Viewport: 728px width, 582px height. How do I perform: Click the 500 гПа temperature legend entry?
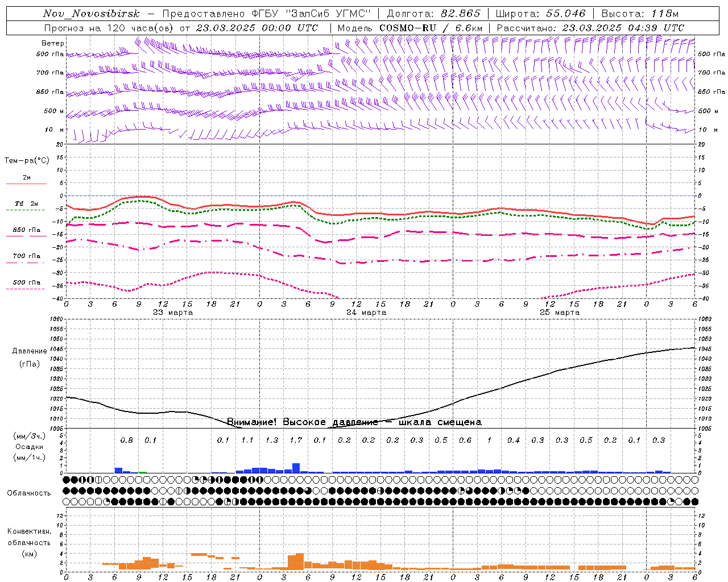point(26,282)
